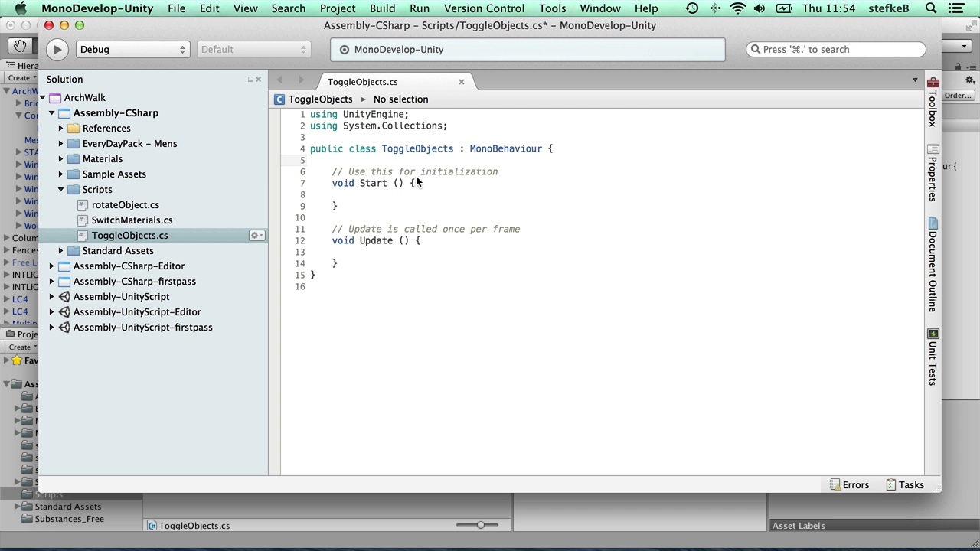The width and height of the screenshot is (980, 551).
Task: Open the File menu
Action: pyautogui.click(x=176, y=8)
